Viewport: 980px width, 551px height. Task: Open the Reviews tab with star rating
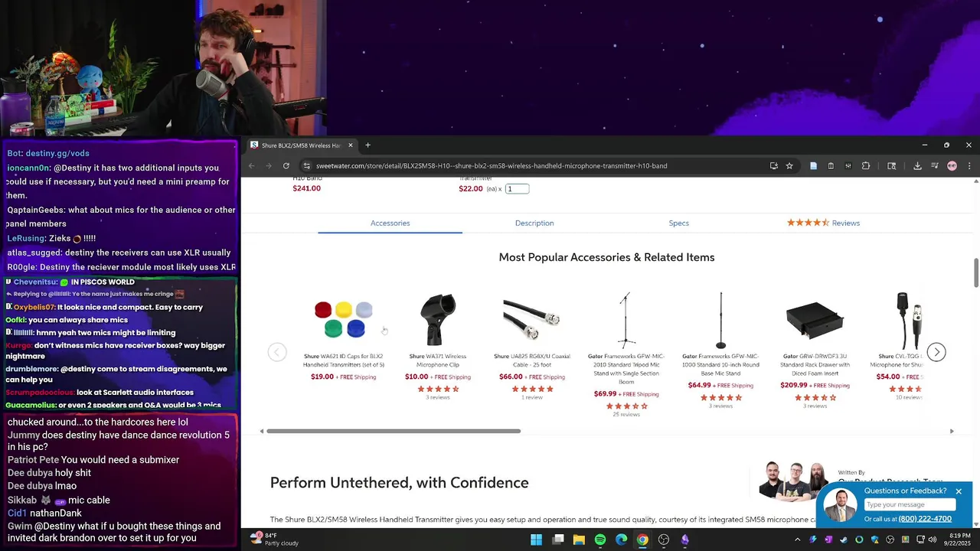coord(823,223)
